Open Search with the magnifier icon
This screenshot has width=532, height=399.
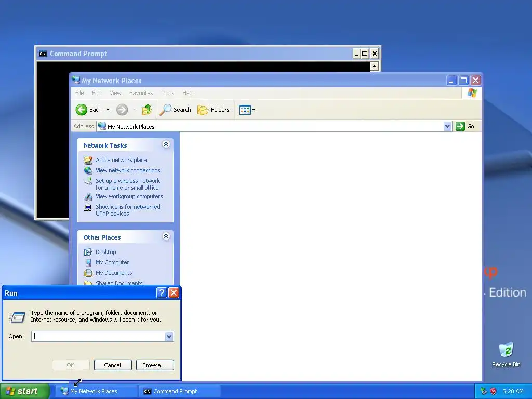point(166,110)
